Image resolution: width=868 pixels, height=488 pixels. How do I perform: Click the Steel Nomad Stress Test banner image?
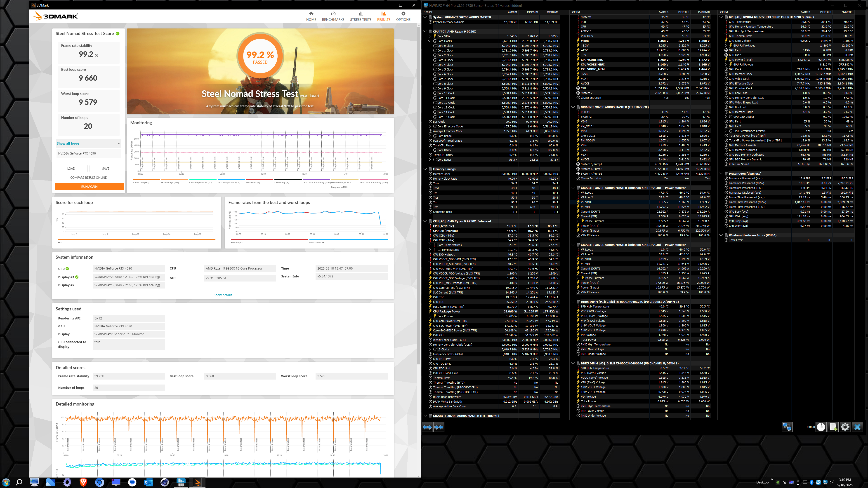point(260,71)
